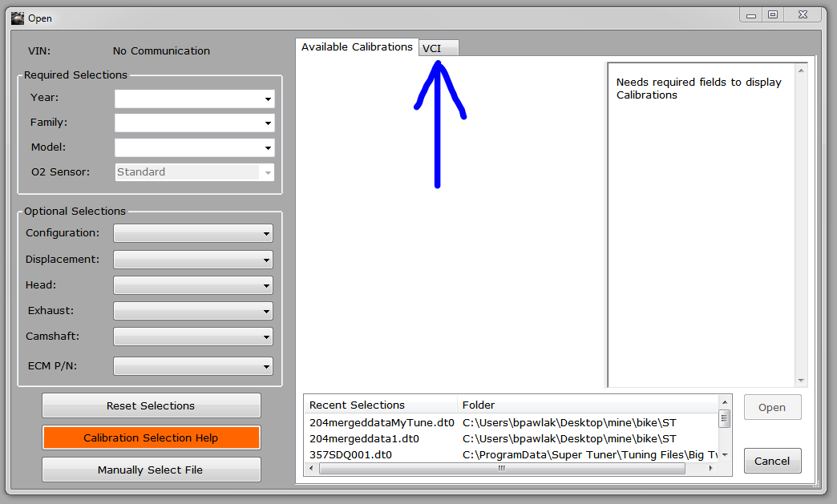Expand the Head selection dropdown

click(x=193, y=285)
